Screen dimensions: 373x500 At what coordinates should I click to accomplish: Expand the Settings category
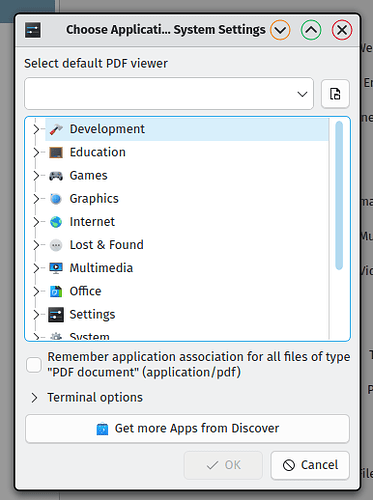pyautogui.click(x=36, y=314)
